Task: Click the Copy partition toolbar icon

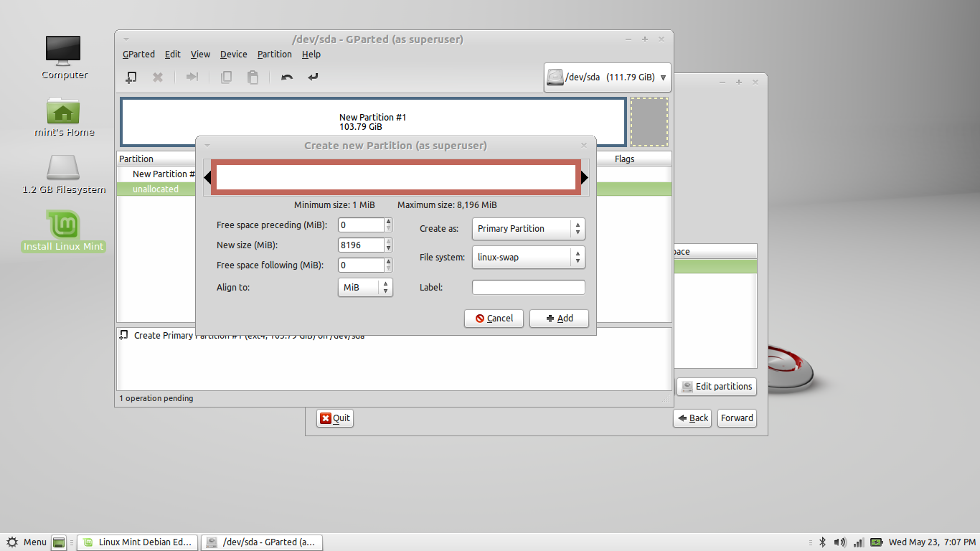Action: pyautogui.click(x=226, y=77)
